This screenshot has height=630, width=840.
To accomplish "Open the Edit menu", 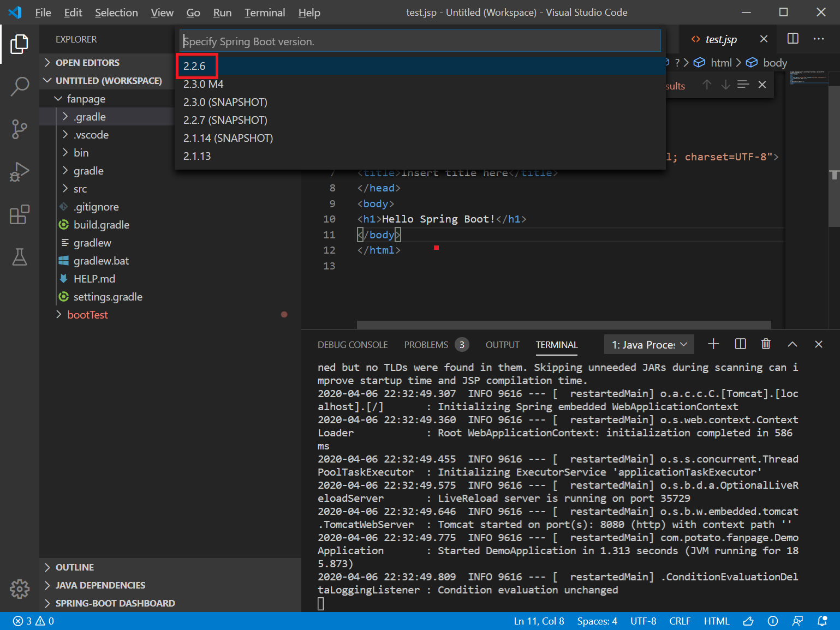I will pos(73,13).
